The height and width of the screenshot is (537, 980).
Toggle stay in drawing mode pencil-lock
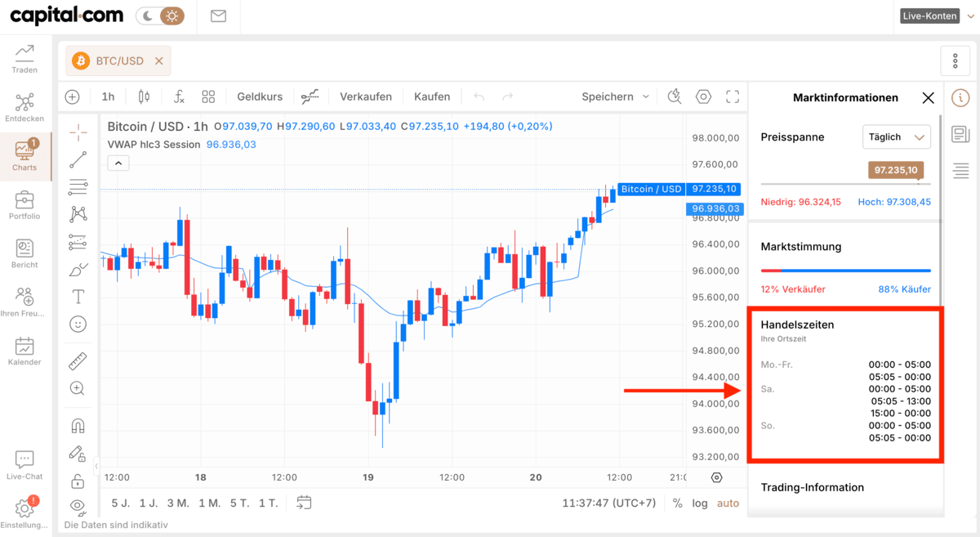78,453
